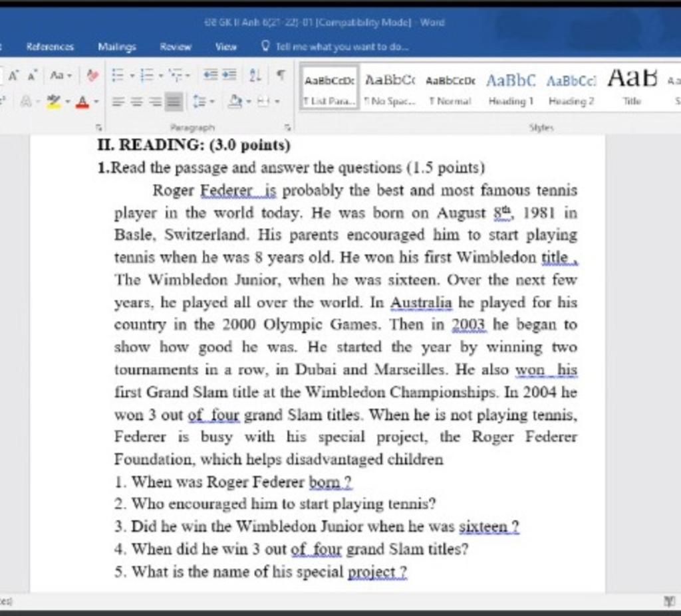This screenshot has width=681, height=616.
Task: Open the Text Highlight Color dropdown arrow
Action: [x=68, y=102]
